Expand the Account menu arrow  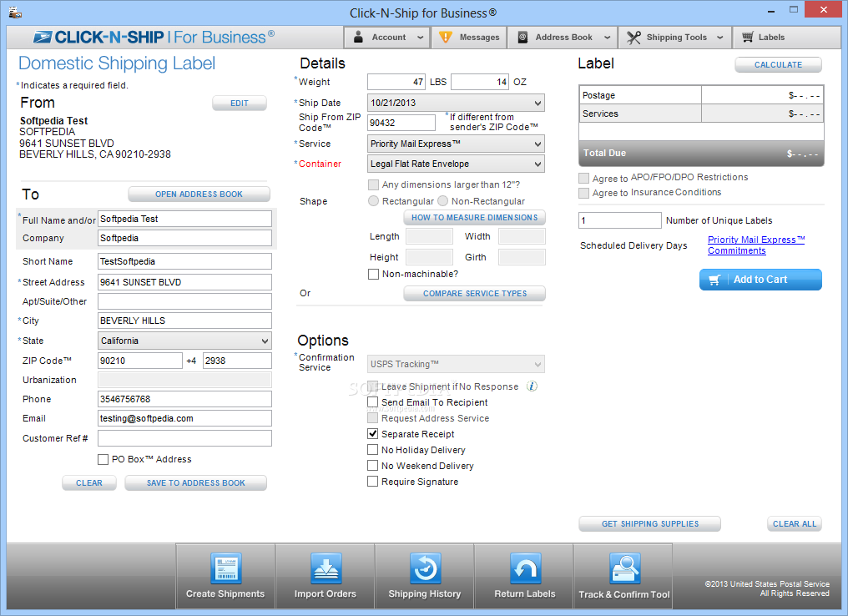[420, 38]
